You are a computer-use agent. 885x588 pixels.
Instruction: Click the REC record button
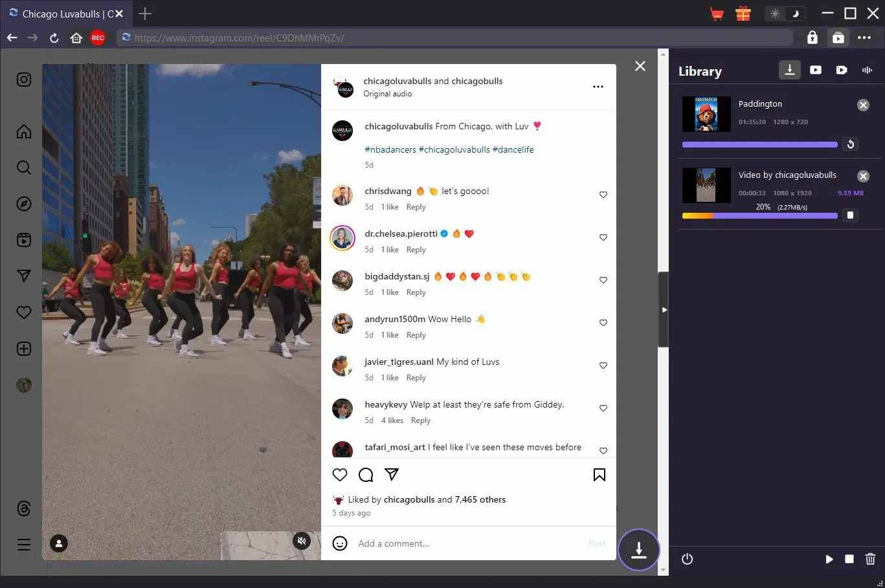point(98,38)
